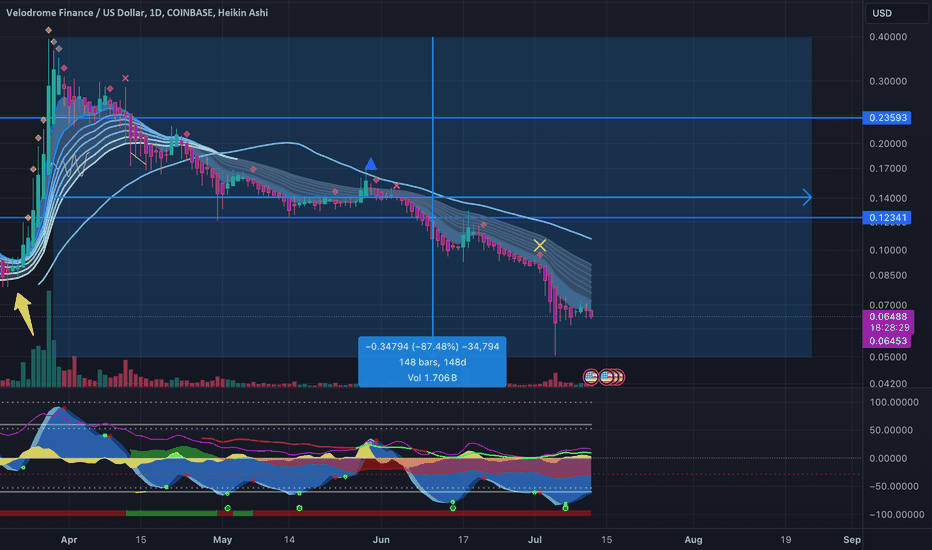The height and width of the screenshot is (550, 932).
Task: Click the green circle on the bottom strip at early May
Action: click(x=228, y=508)
